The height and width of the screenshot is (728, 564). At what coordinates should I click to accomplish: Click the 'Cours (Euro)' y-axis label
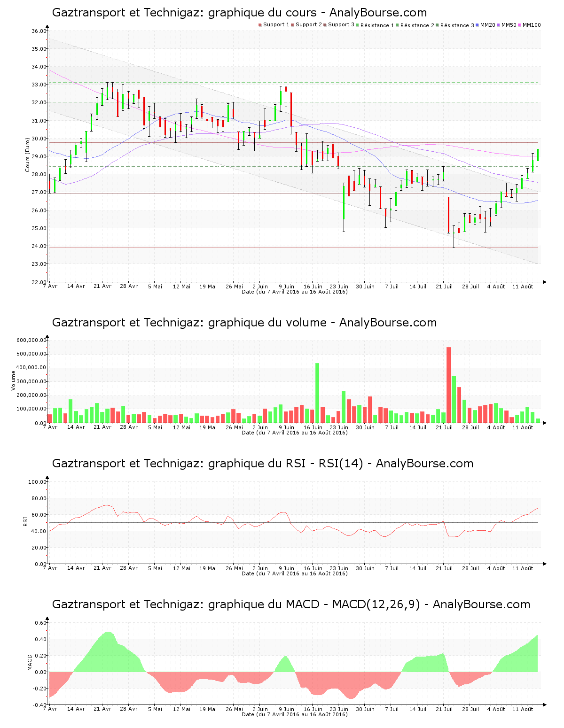pyautogui.click(x=28, y=155)
